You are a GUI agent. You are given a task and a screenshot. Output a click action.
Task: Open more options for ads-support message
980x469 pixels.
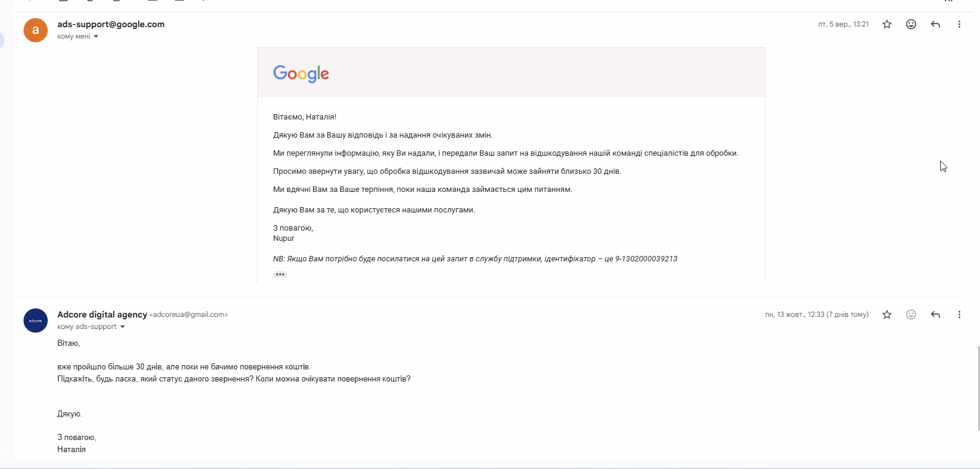[x=959, y=24]
